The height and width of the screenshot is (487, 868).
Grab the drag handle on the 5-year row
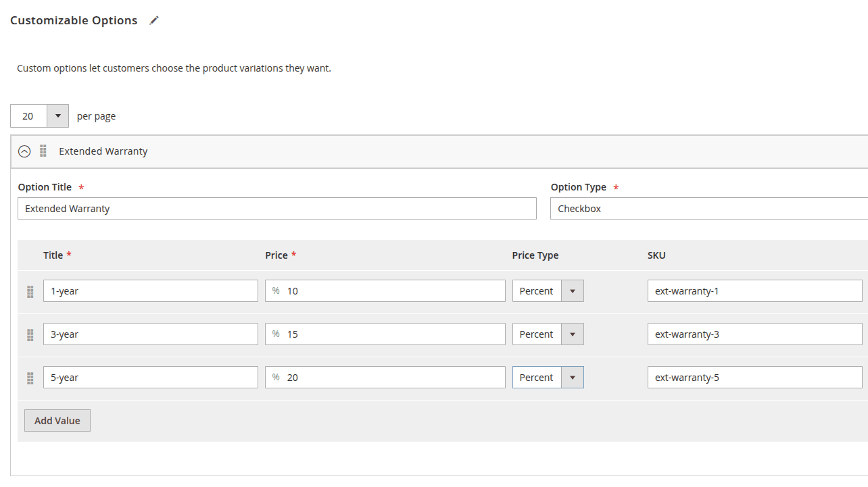pyautogui.click(x=30, y=378)
